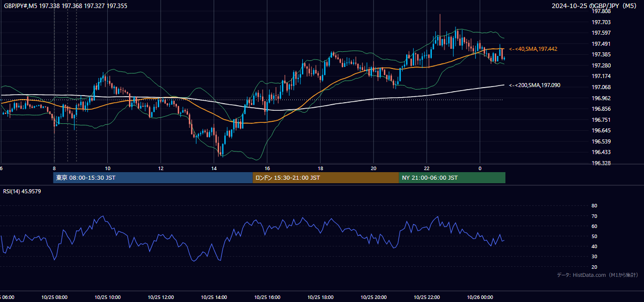Click RSI scale value 50
The image size is (644, 302).
tap(594, 236)
